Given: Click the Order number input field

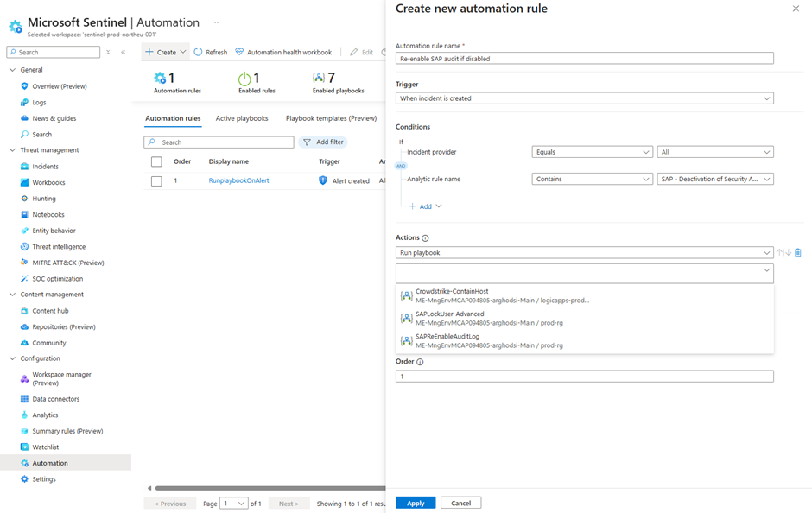Looking at the screenshot, I should pos(585,377).
